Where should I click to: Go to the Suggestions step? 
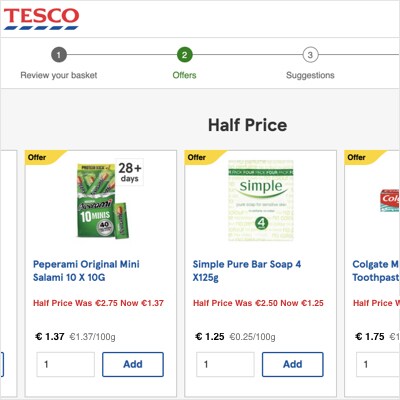point(310,75)
